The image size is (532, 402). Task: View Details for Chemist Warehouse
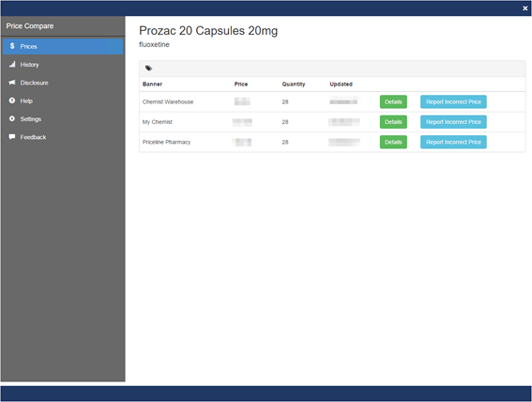pos(393,101)
